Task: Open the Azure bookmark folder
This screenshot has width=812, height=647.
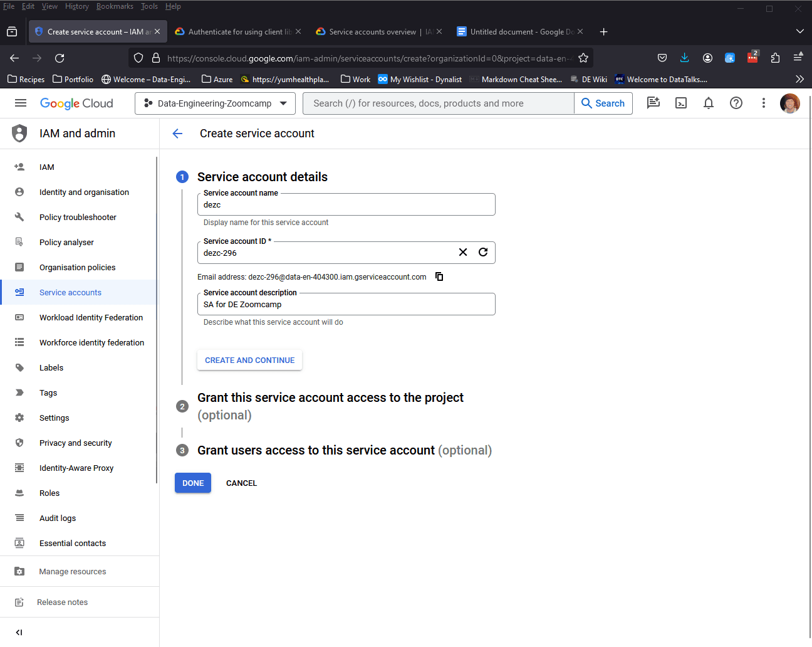Action: (217, 79)
